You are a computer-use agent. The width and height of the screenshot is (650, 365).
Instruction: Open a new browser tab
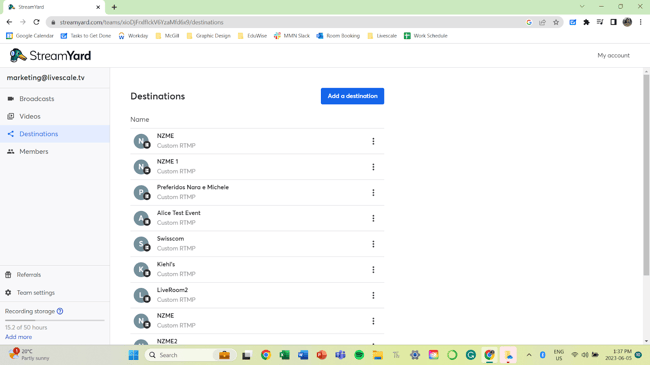click(114, 7)
